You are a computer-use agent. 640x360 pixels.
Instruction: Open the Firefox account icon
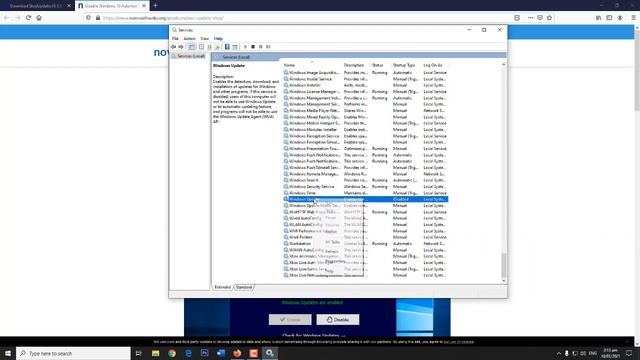[620, 18]
